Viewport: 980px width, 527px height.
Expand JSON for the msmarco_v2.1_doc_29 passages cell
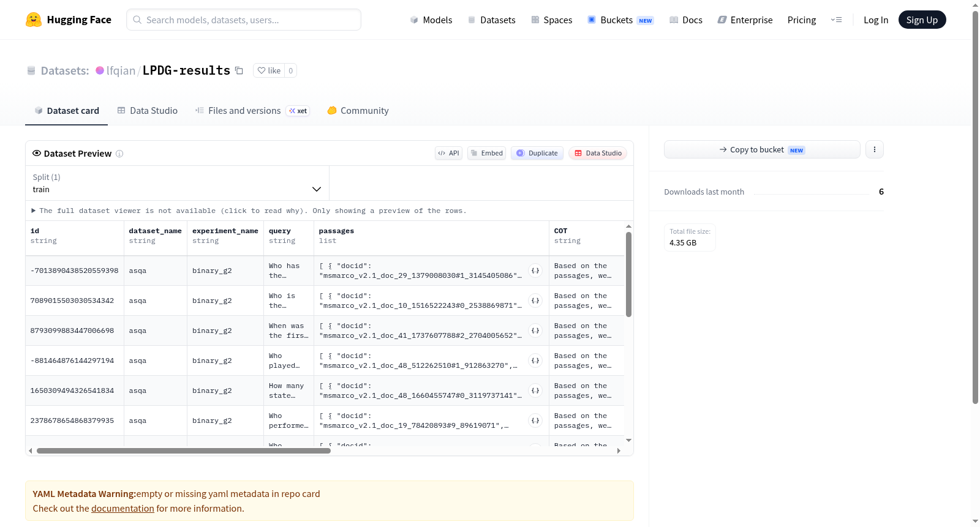pyautogui.click(x=535, y=271)
